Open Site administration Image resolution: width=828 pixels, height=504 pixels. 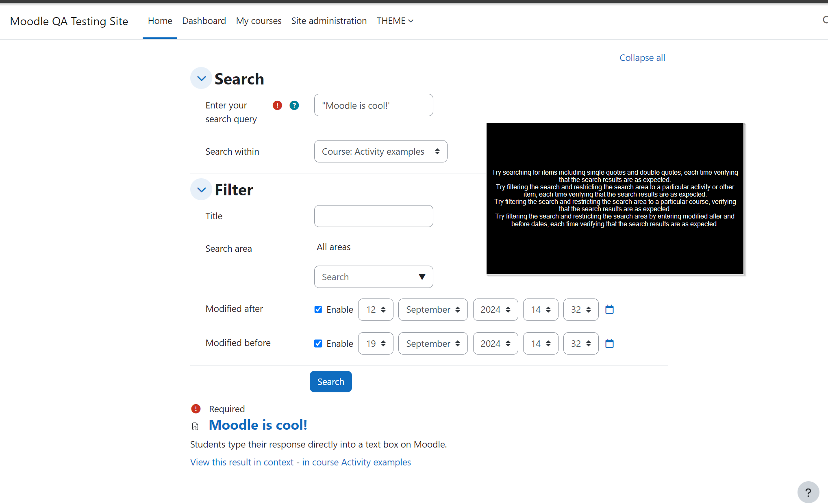point(329,21)
